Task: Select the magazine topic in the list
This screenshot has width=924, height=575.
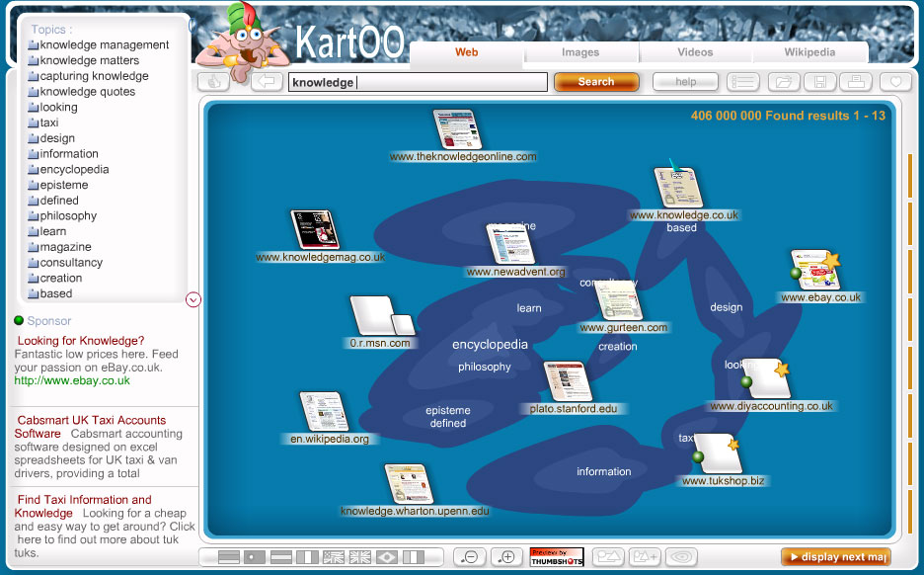Action: (65, 247)
